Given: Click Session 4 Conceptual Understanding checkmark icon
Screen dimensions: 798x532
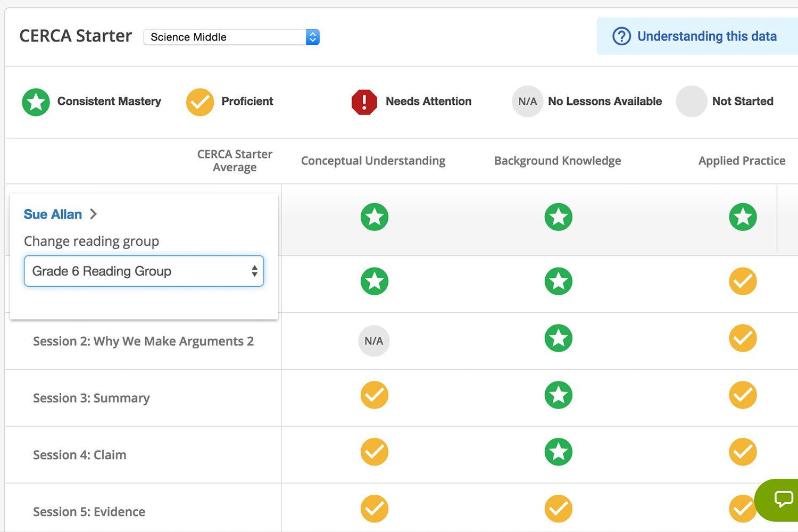Looking at the screenshot, I should pyautogui.click(x=375, y=452).
